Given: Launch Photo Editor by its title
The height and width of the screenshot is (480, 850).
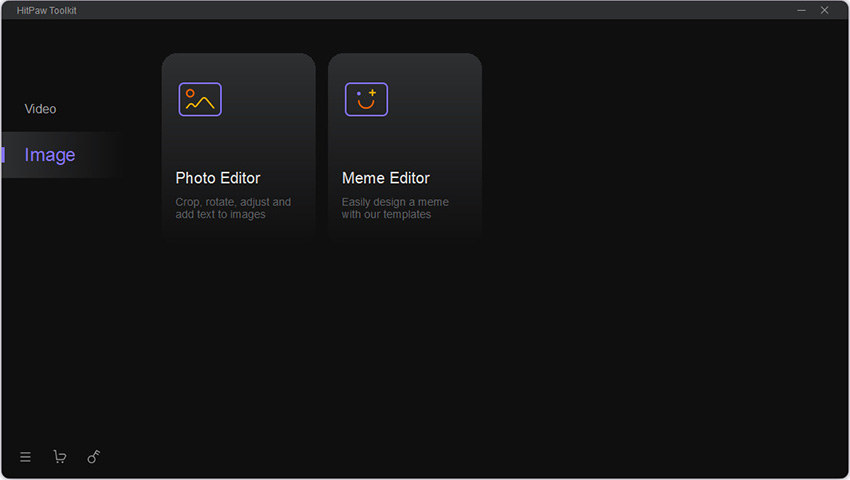Looking at the screenshot, I should coord(218,178).
